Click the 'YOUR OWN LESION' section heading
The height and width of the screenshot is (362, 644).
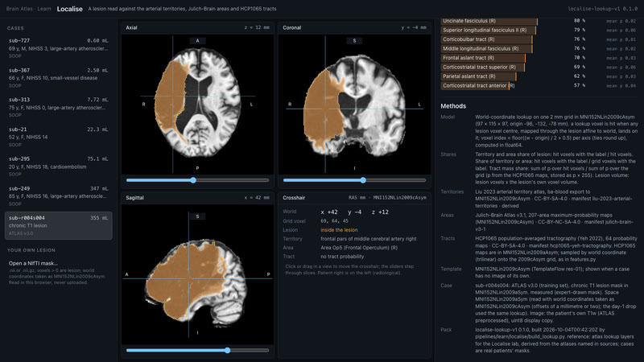point(31,250)
